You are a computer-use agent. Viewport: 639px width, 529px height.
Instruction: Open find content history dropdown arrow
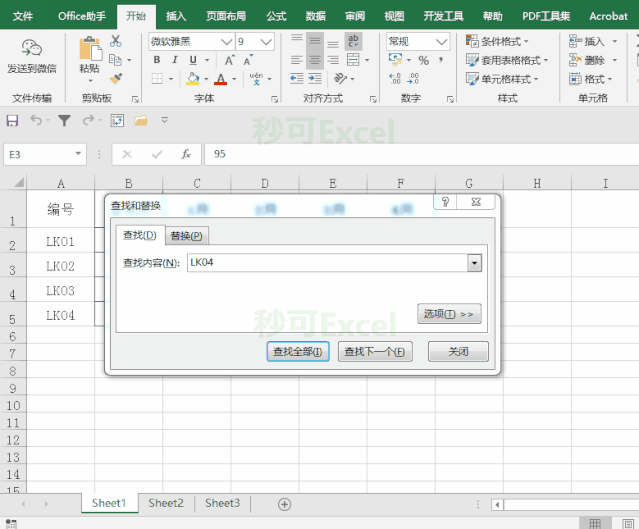tap(474, 263)
